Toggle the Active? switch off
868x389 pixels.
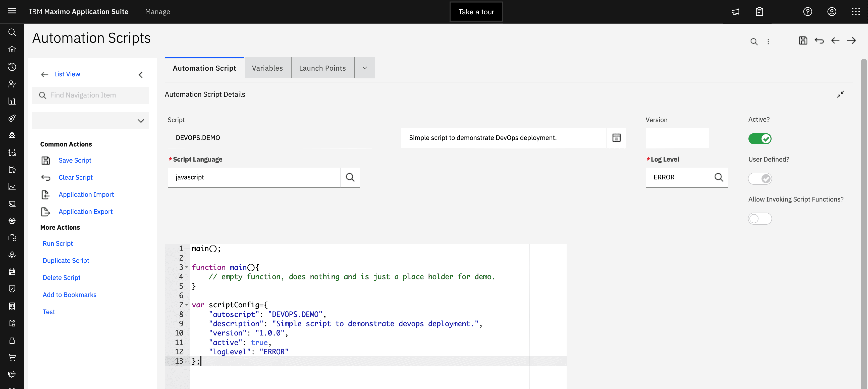coord(759,138)
